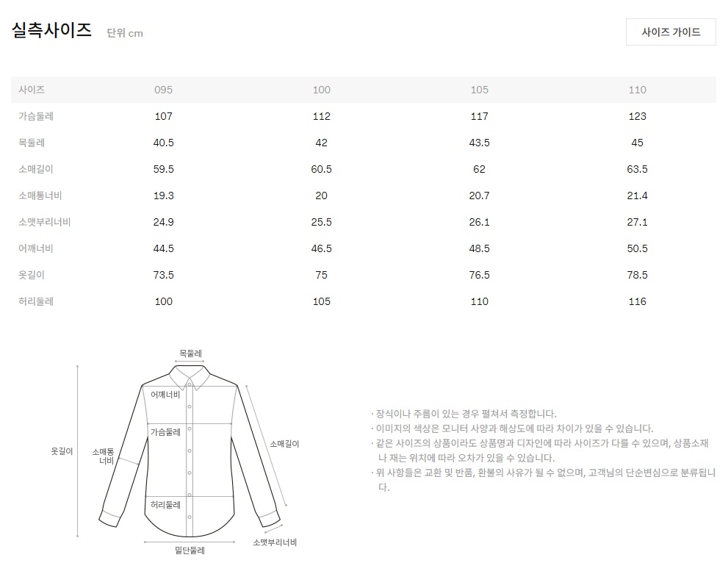The image size is (728, 574).
Task: Click the waist value 116
Action: [637, 301]
